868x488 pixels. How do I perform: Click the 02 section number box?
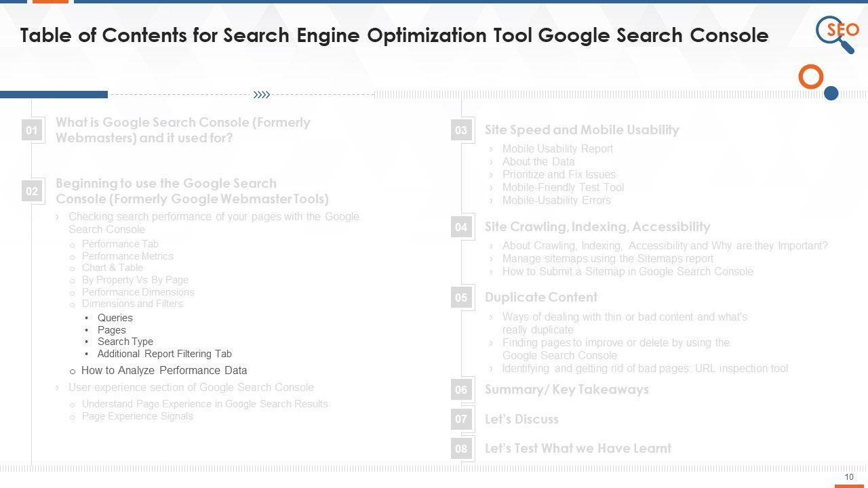click(x=32, y=191)
